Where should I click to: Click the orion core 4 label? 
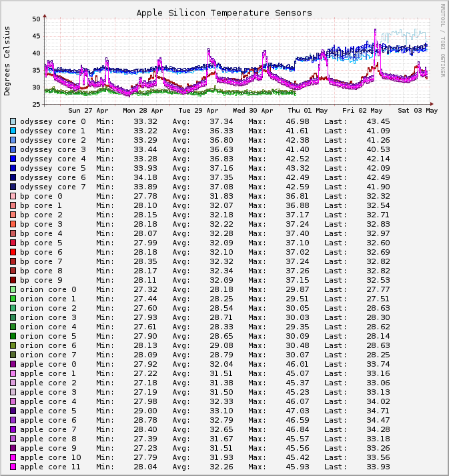[x=48, y=327]
